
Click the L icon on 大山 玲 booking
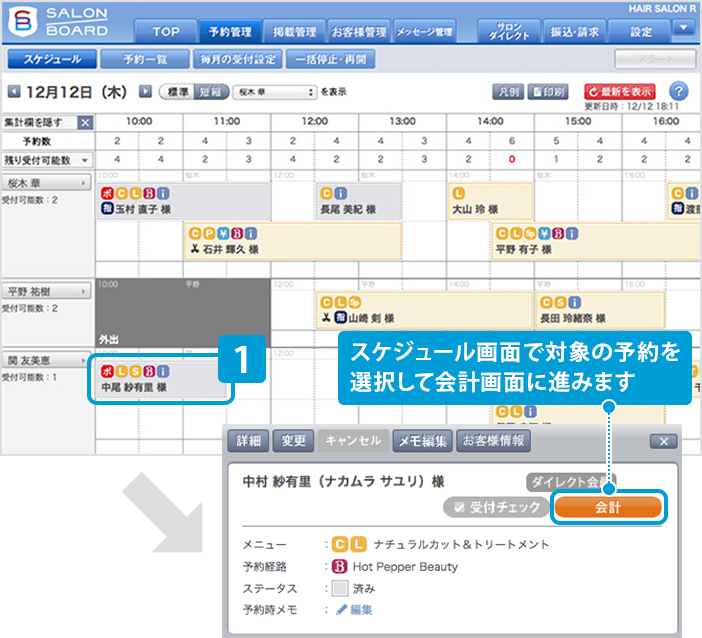point(458,193)
